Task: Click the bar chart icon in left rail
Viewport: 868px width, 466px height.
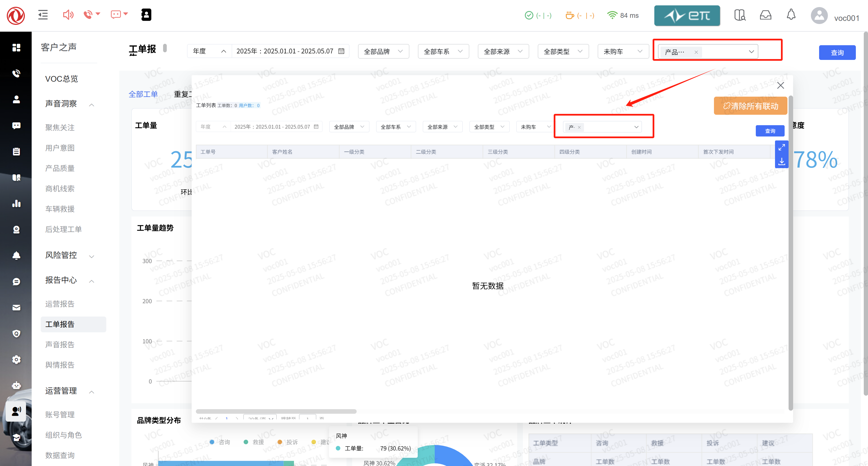Action: pyautogui.click(x=16, y=203)
